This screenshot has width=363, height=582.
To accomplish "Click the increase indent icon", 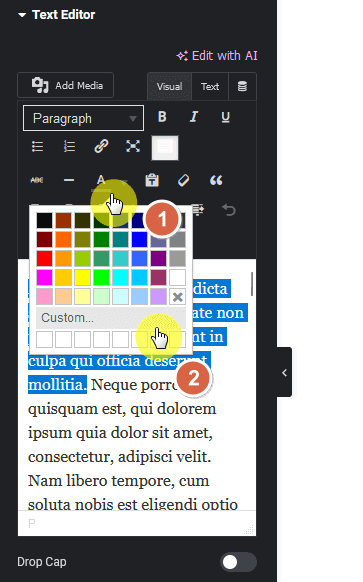I will [197, 210].
